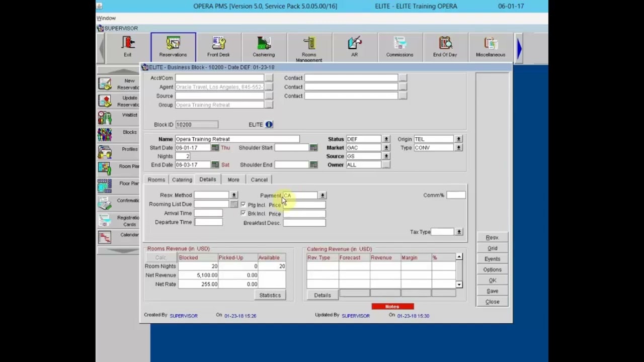Image resolution: width=644 pixels, height=362 pixels.
Task: Open Profiles from the sidebar
Action: click(x=118, y=152)
